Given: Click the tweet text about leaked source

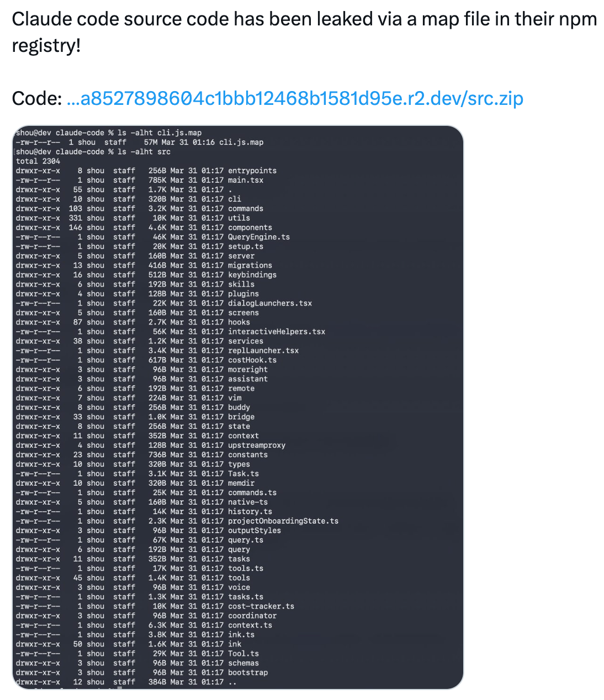Looking at the screenshot, I should [304, 32].
